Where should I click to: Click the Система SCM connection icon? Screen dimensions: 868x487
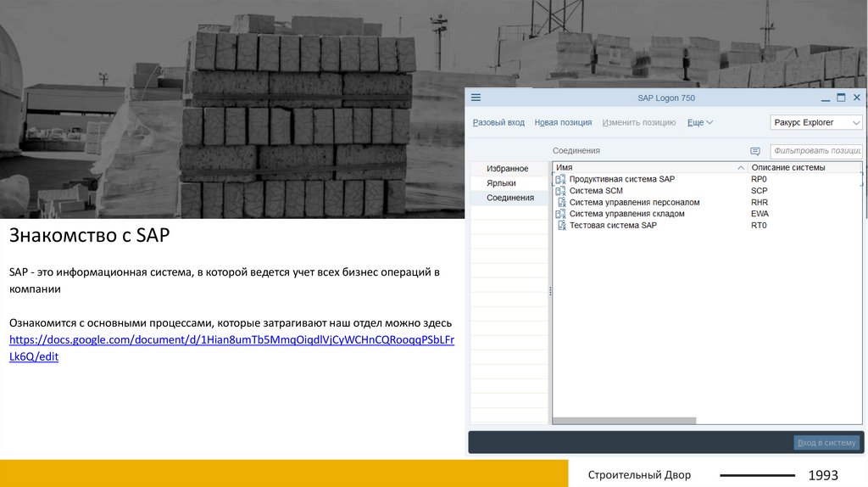559,191
